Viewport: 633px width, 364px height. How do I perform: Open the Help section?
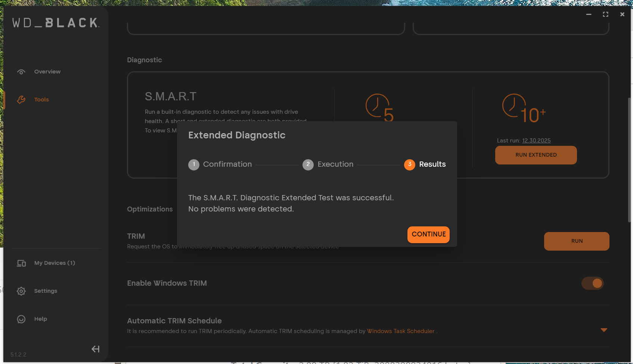[x=41, y=319]
